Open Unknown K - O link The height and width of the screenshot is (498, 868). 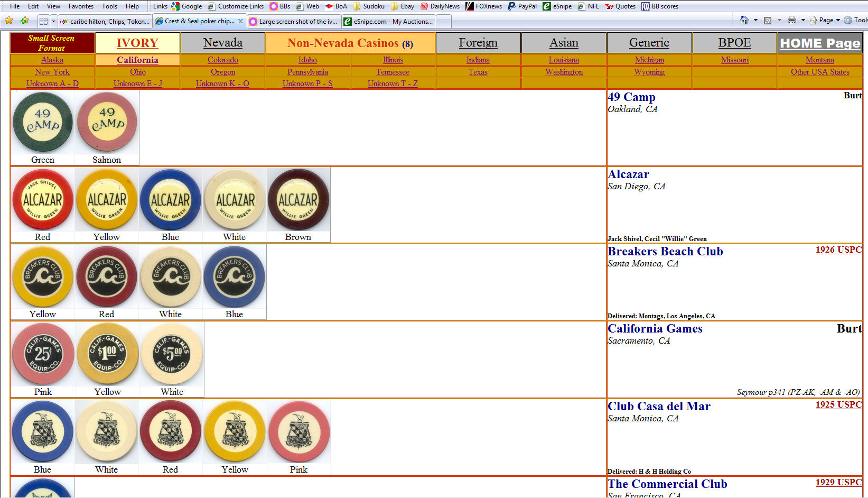222,84
